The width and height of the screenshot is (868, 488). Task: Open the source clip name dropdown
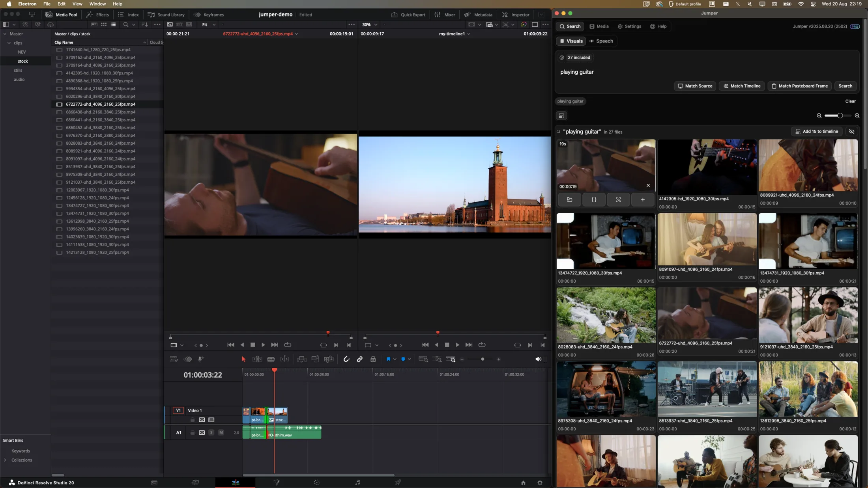click(x=297, y=34)
